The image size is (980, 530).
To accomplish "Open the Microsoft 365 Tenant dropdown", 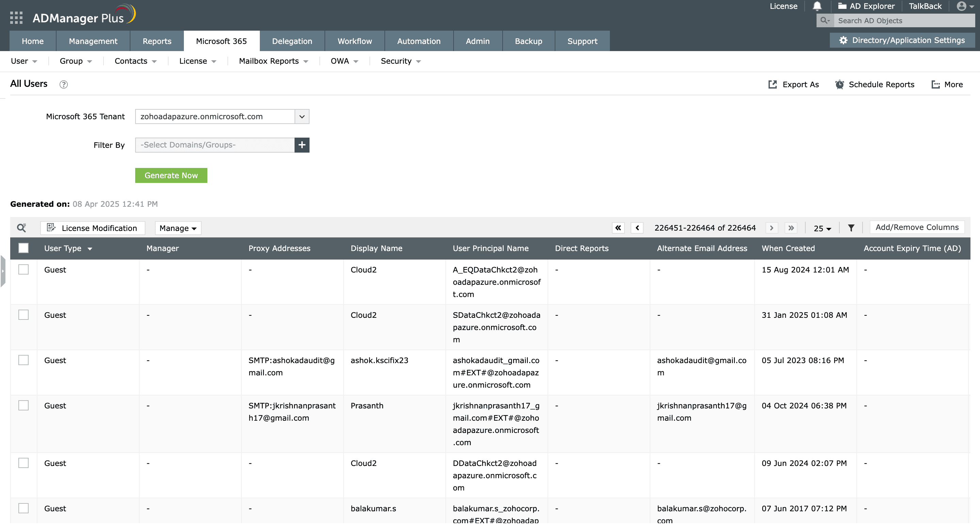I will 301,116.
